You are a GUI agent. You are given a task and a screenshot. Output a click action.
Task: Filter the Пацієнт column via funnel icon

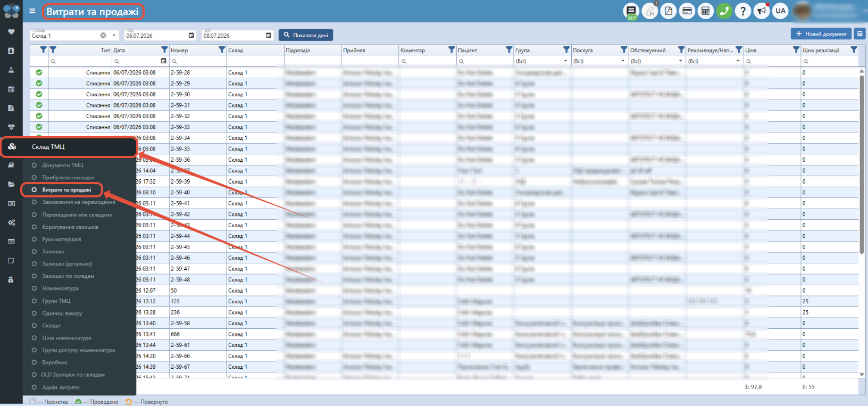click(x=509, y=49)
